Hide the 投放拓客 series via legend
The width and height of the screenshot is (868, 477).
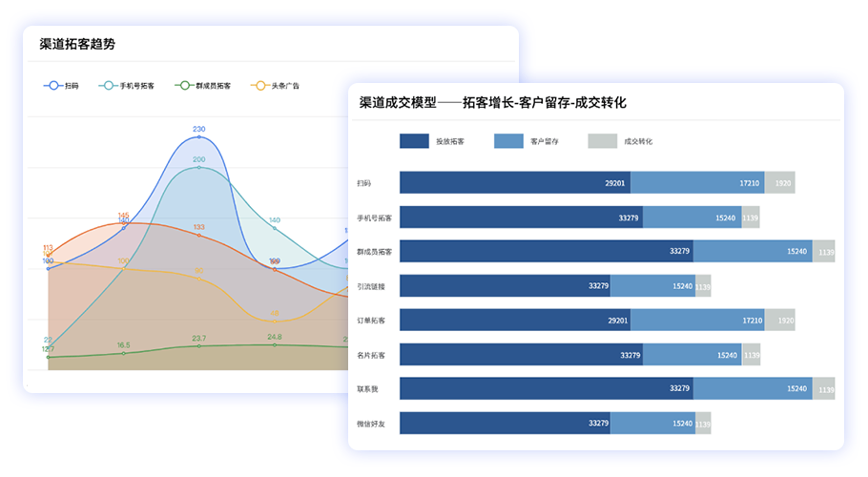(x=414, y=141)
